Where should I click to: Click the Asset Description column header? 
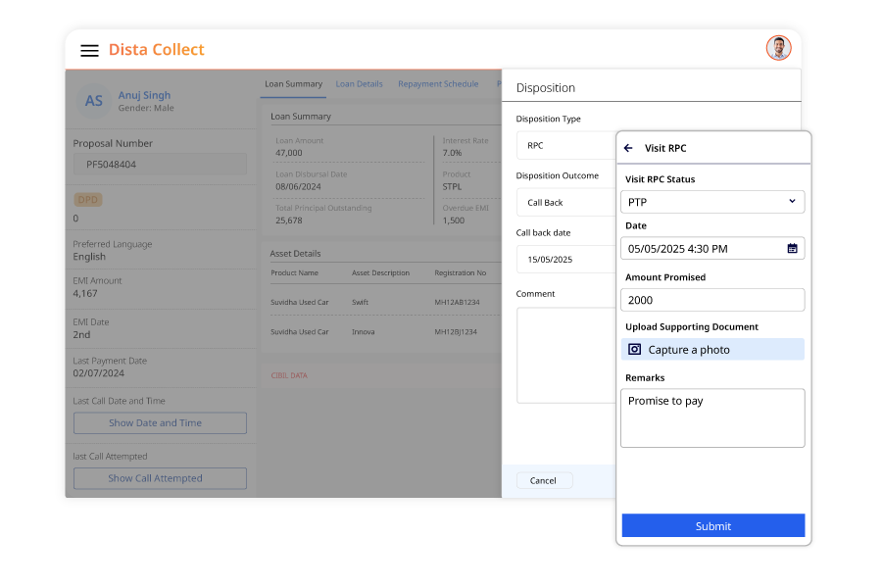coord(380,272)
